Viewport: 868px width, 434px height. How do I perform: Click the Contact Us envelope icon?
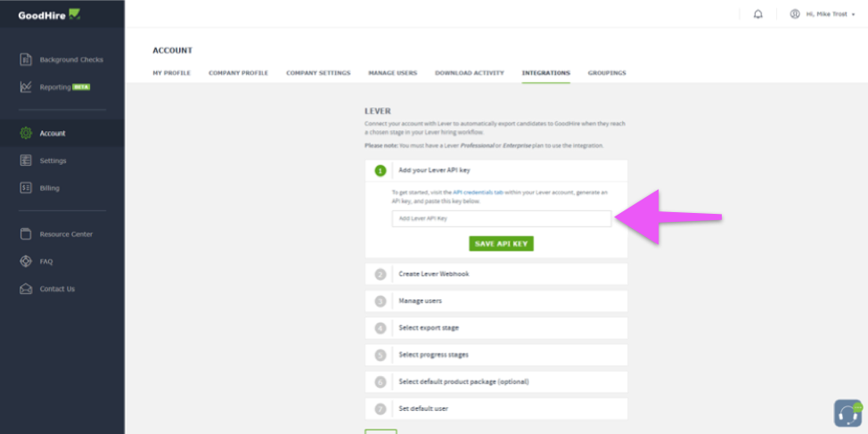(26, 289)
